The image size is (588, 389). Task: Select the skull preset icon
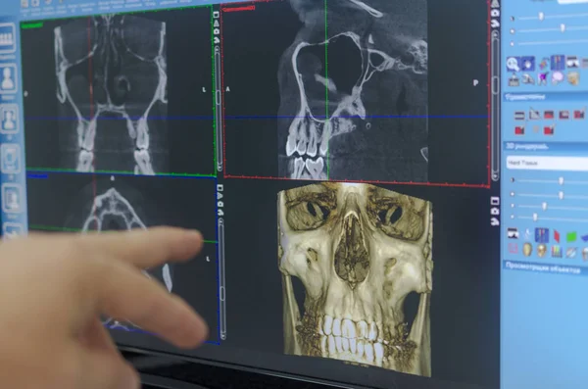point(542,250)
